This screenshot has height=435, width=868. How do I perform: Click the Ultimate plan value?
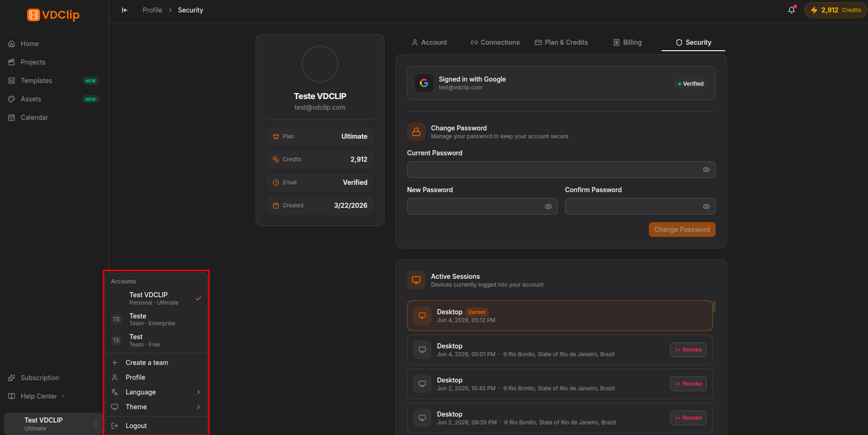click(x=354, y=136)
